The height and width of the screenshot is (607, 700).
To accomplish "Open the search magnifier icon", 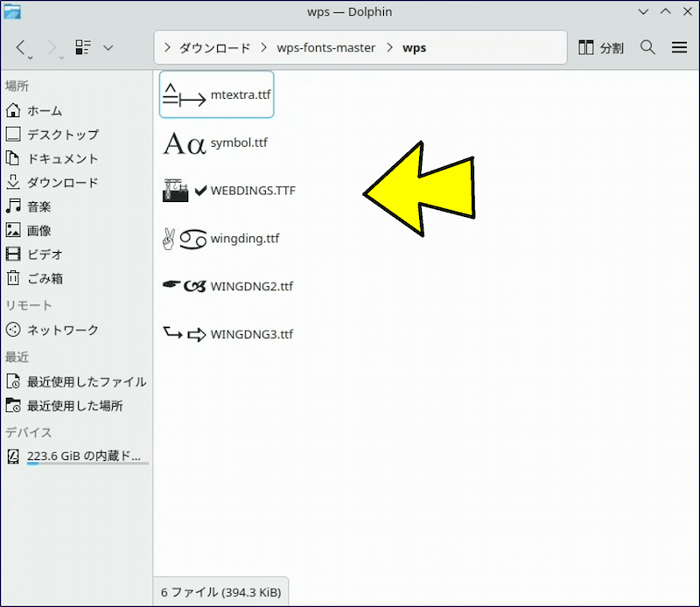I will click(x=647, y=47).
